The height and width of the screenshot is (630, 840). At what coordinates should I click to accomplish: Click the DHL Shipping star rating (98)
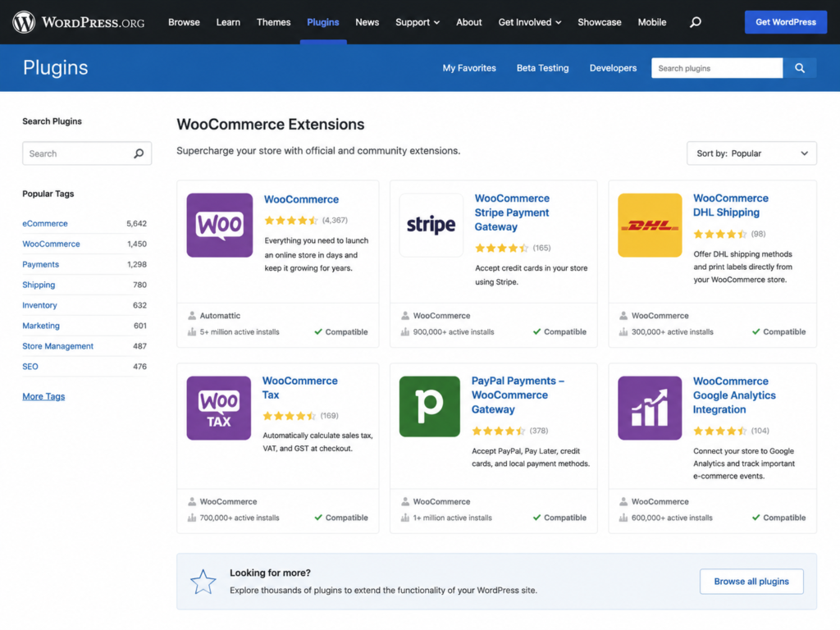pos(720,234)
